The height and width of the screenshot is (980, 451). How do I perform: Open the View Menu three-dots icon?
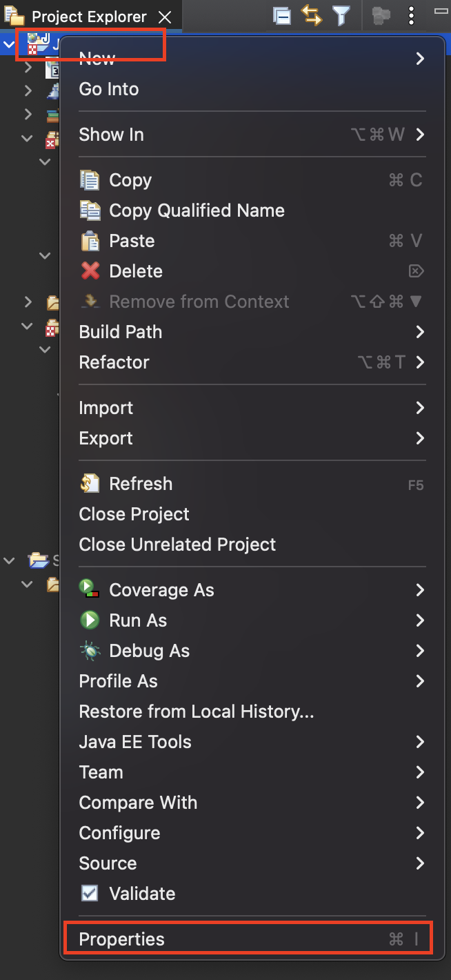point(411,16)
